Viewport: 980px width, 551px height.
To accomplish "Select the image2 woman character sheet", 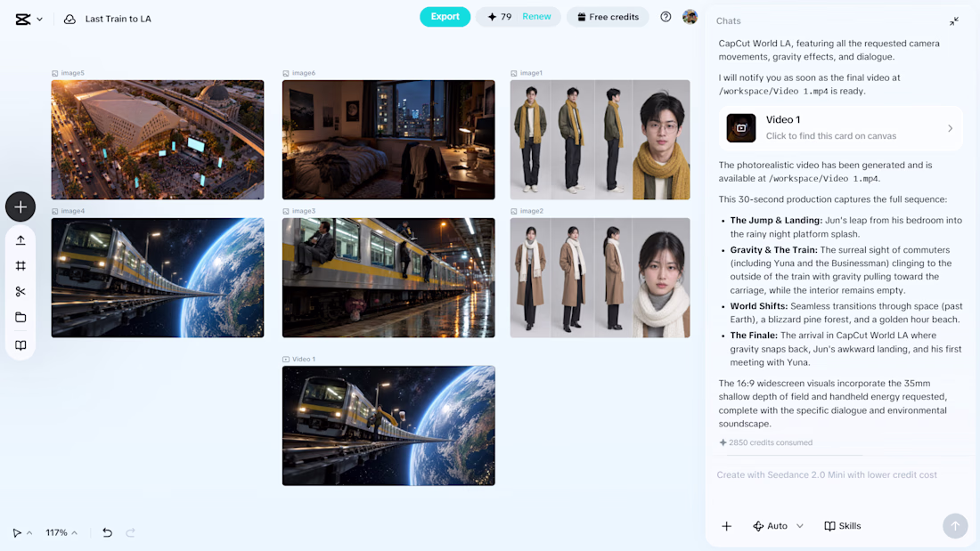I will (x=600, y=278).
